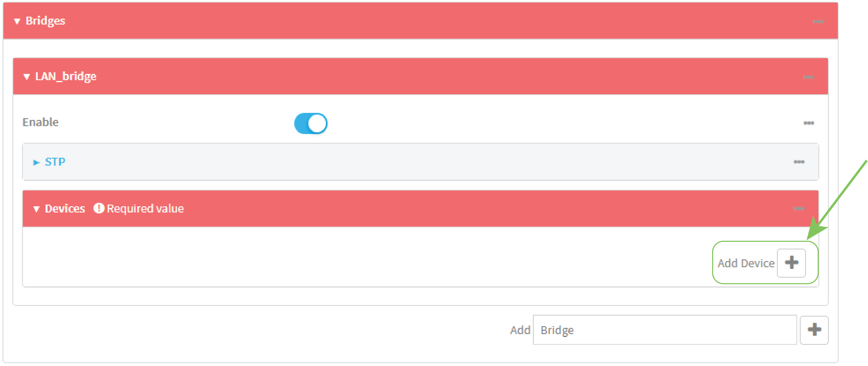Screen dimensions: 868x366
Task: Collapse the LAN_bridge section arrow
Action: [x=26, y=77]
